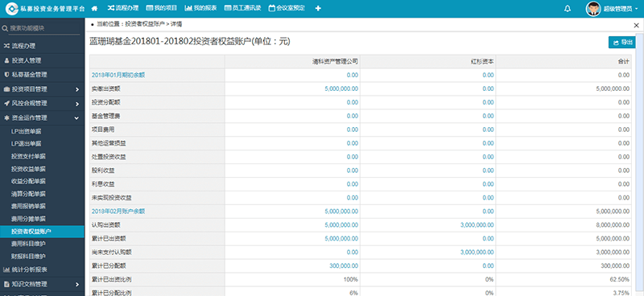Click the platform logo icon
Viewport: 644px width, 296px height.
pos(11,9)
